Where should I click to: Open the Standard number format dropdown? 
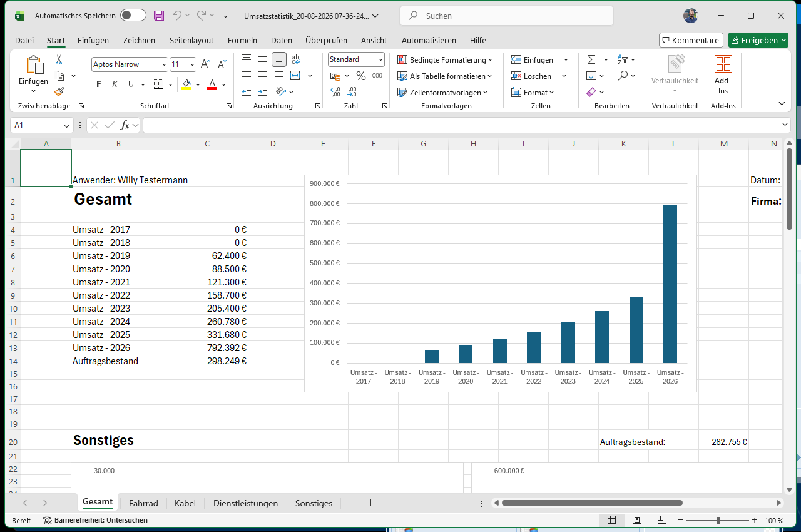(380, 59)
